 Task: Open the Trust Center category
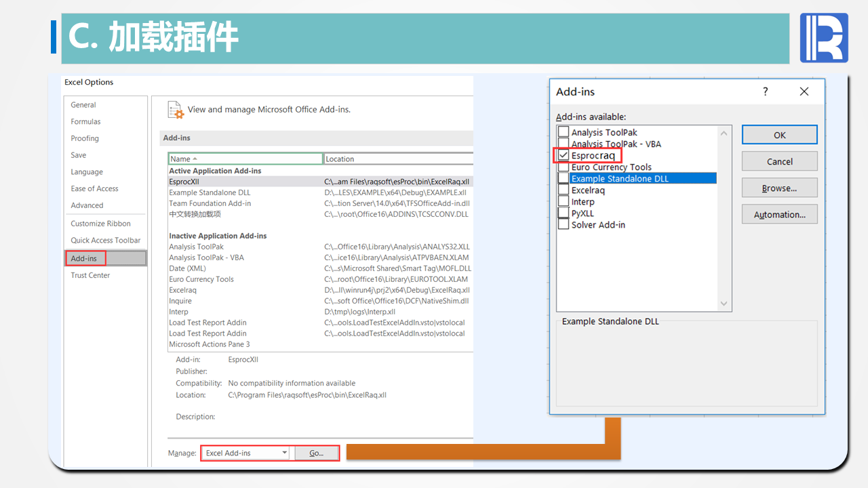[90, 275]
